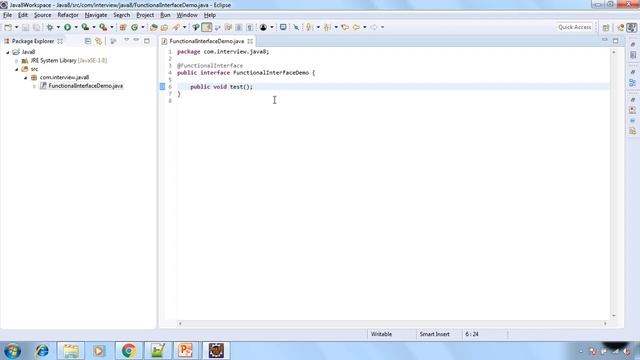Viewport: 640px width, 360px height.
Task: Select the active Java perspective icon
Action: 631,27
